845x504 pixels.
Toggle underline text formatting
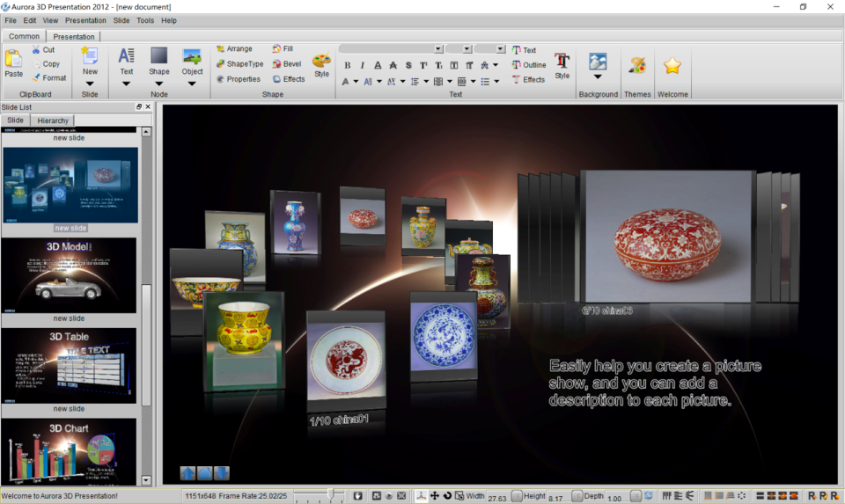click(378, 65)
